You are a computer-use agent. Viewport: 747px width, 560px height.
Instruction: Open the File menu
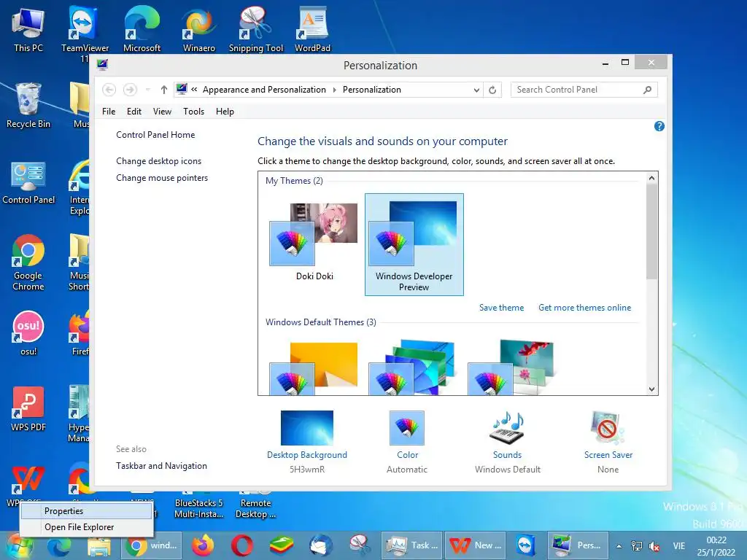[109, 112]
